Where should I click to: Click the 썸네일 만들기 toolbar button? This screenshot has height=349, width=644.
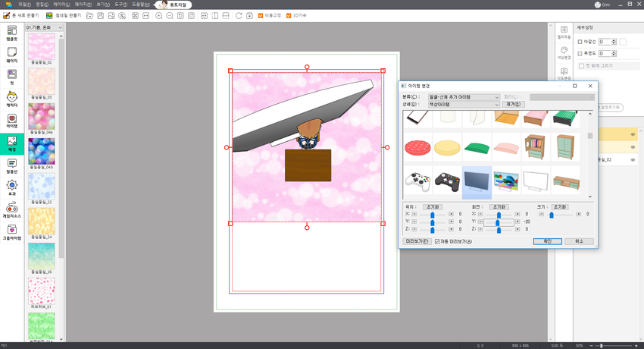point(64,16)
